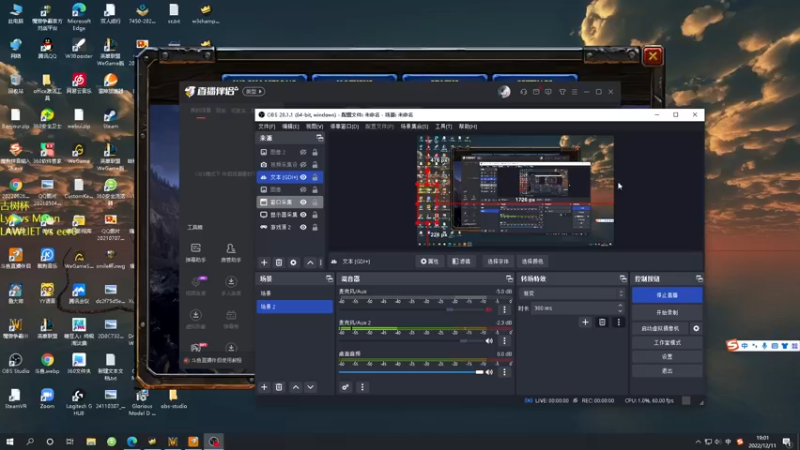Click the blue 停止直播 stop streaming button
This screenshot has width=800, height=450.
[667, 295]
